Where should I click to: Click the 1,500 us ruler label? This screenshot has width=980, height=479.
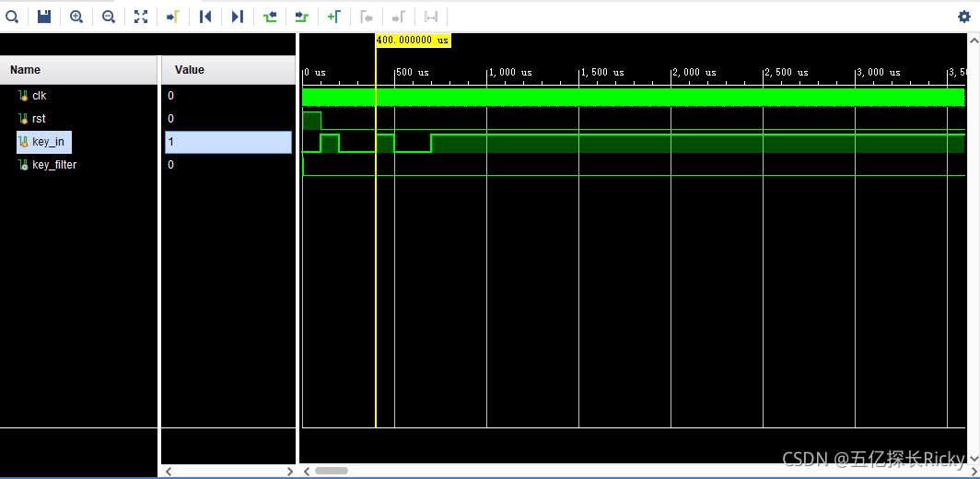[602, 73]
